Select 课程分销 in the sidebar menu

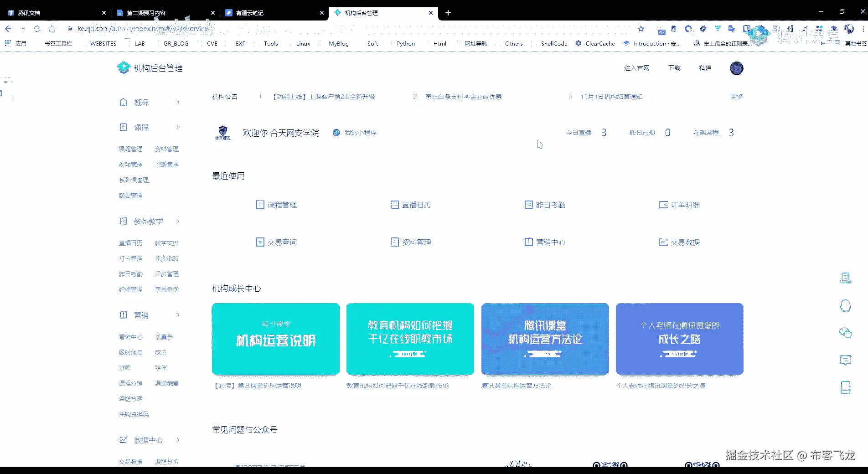(131, 383)
